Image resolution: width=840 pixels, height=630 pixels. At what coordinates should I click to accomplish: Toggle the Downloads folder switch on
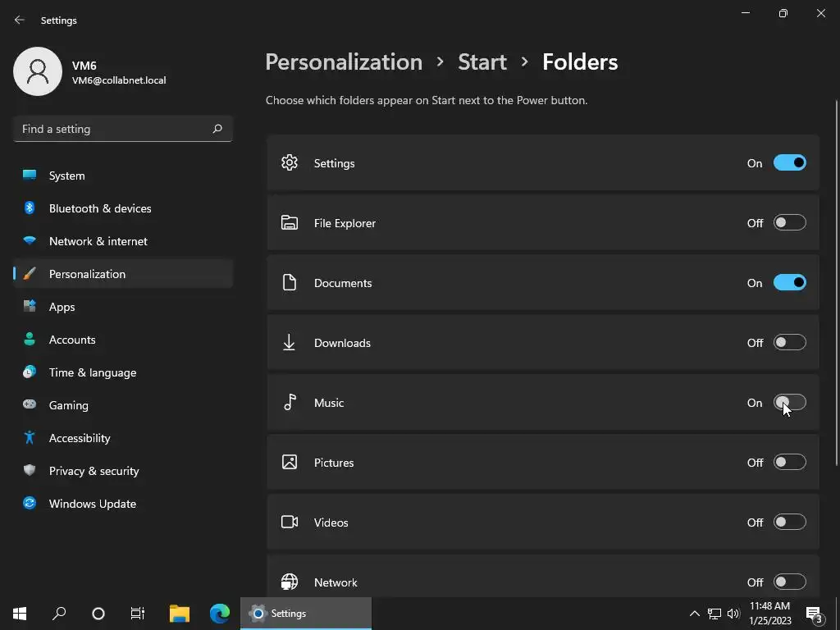pos(789,343)
